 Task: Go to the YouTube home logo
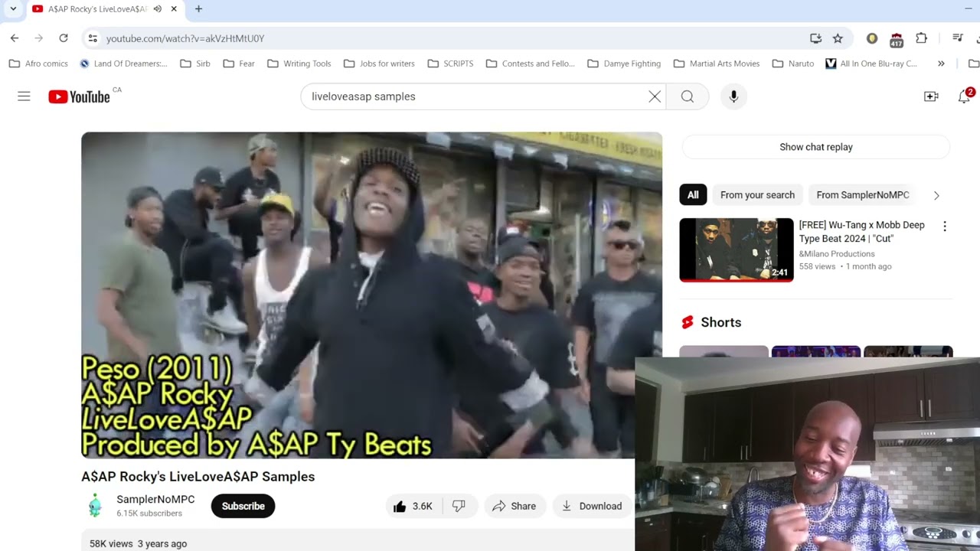tap(80, 96)
